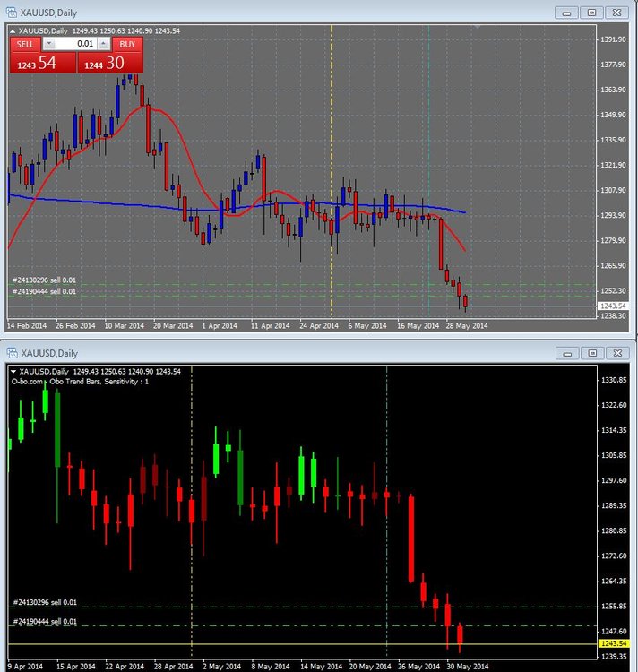
Task: Increase lot volume with right stepper arrow
Action: point(104,44)
